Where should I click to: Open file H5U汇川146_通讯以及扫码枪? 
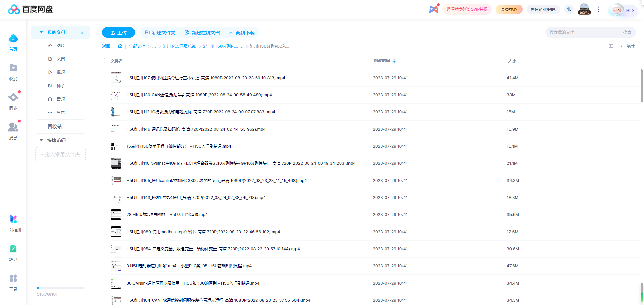[x=196, y=129]
